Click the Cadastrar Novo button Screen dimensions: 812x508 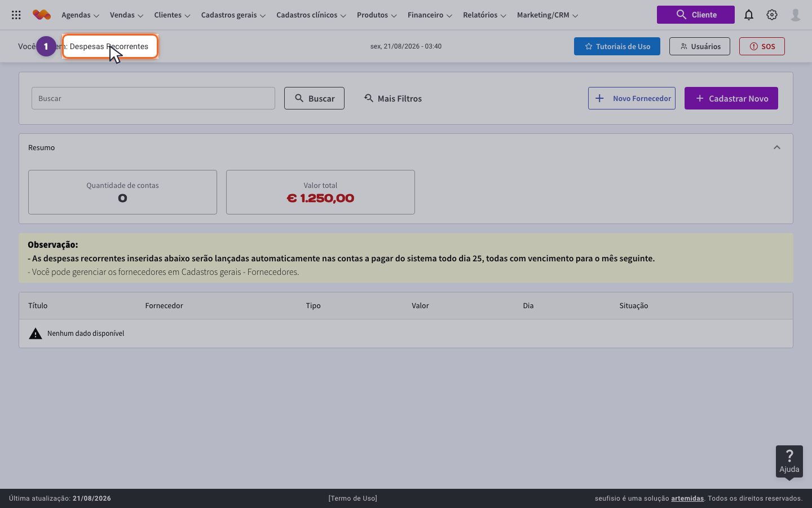(x=731, y=98)
